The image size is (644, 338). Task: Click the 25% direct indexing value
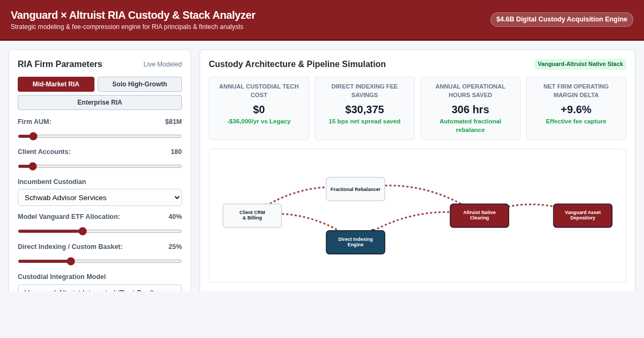click(175, 247)
